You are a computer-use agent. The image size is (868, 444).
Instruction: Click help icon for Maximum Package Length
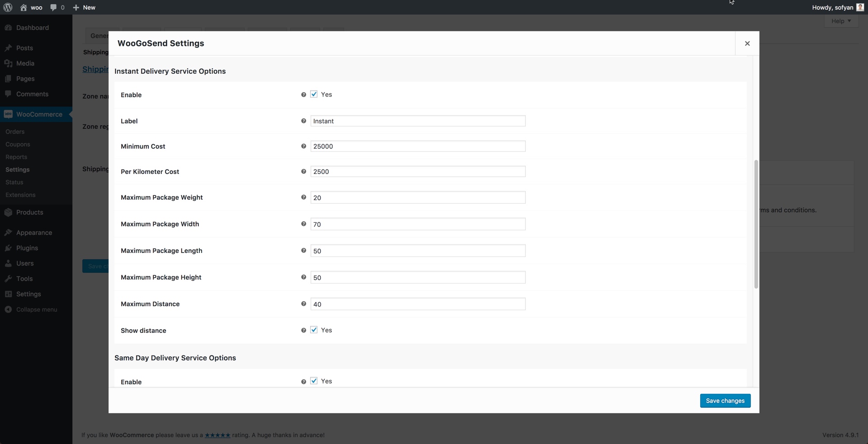pos(303,251)
